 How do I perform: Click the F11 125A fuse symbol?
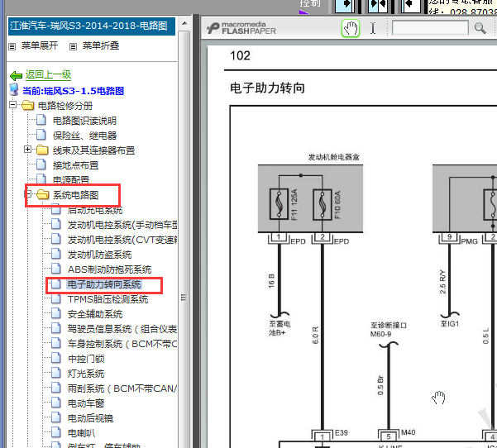(279, 204)
